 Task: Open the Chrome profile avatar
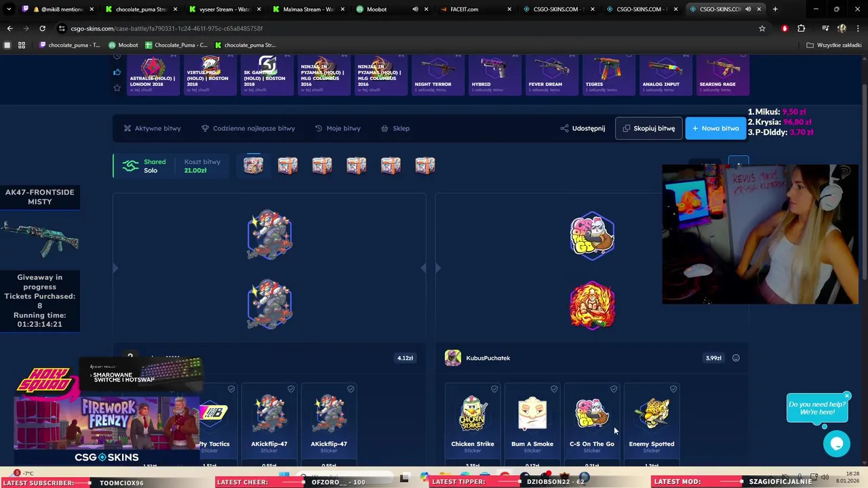[842, 28]
